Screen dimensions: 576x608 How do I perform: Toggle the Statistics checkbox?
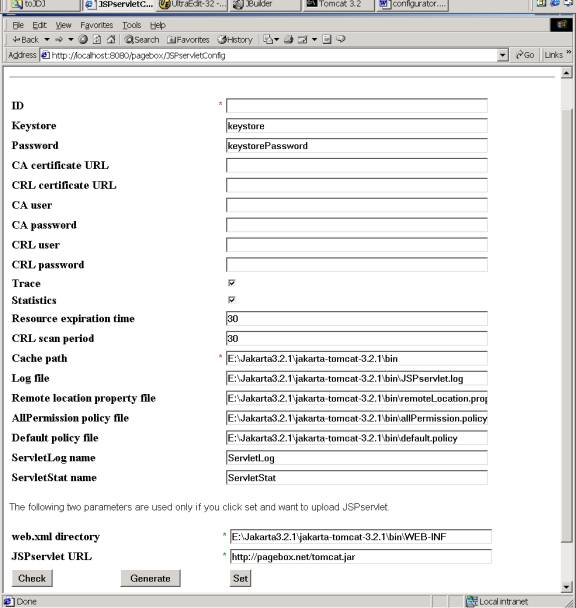coord(232,300)
